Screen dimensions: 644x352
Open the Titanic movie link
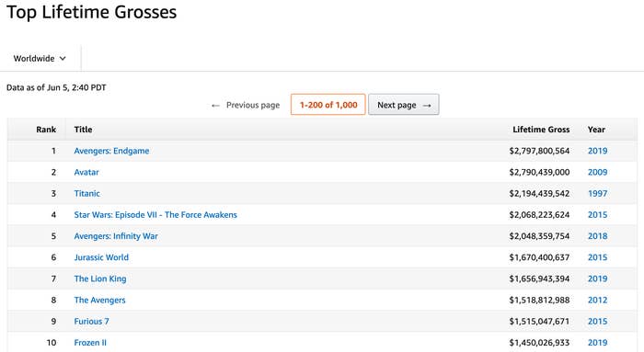(86, 193)
